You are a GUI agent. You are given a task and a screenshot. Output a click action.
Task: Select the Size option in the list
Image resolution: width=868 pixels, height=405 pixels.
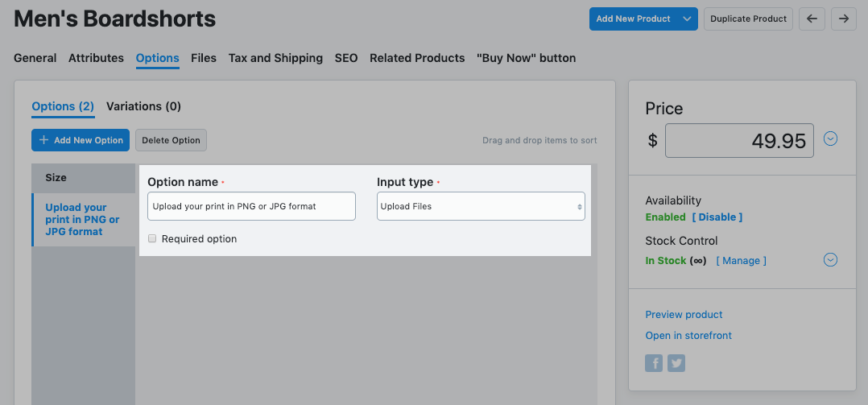(x=56, y=178)
